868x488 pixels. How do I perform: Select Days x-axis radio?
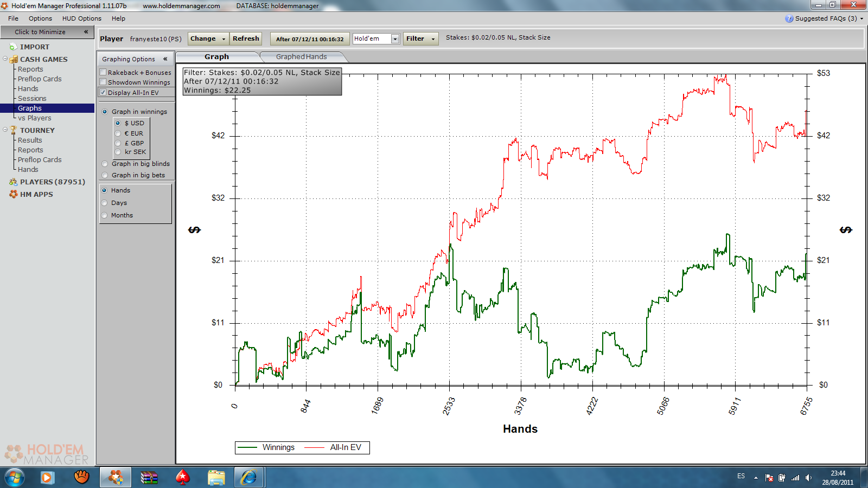(x=104, y=203)
